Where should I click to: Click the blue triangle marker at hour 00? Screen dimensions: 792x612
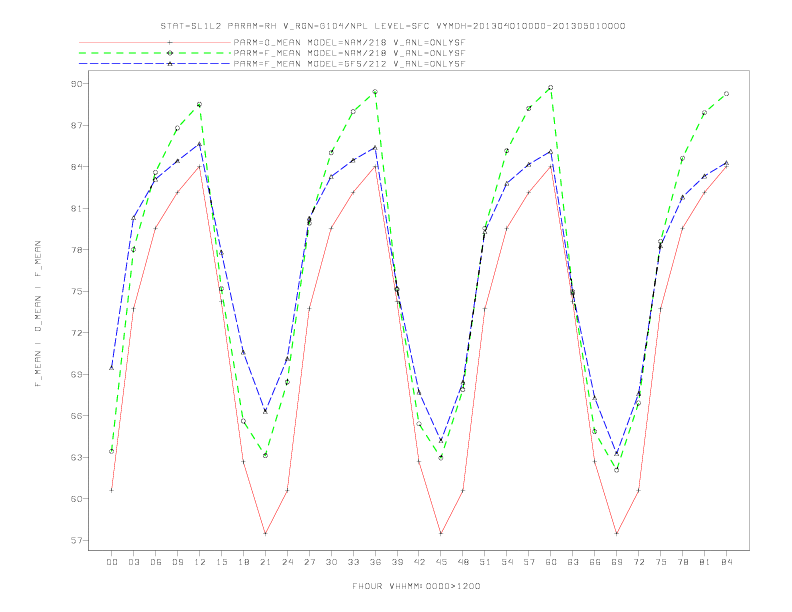pos(112,368)
